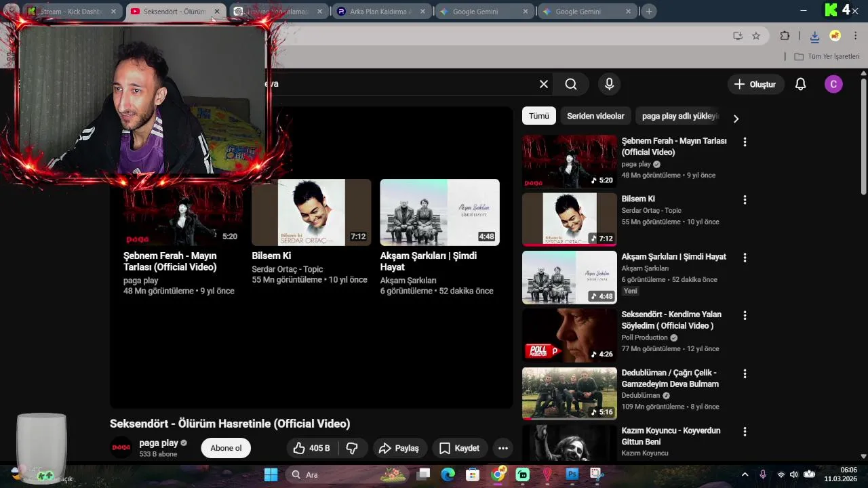The image size is (868, 488).
Task: Switch to second Google Gemini tab
Action: pos(586,12)
